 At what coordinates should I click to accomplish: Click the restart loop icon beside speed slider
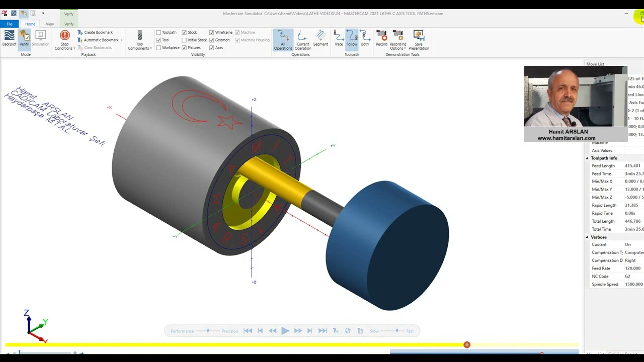click(360, 331)
